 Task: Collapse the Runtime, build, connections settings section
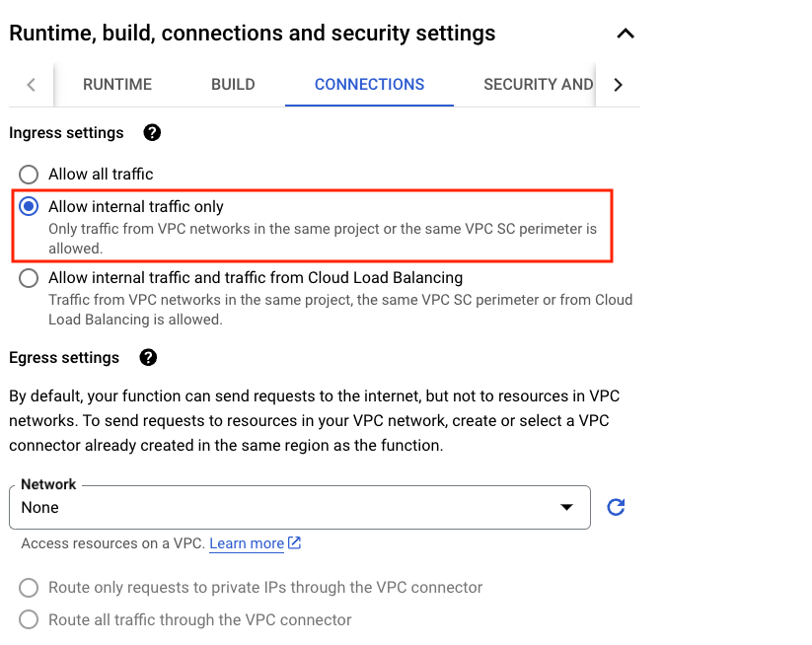coord(625,34)
